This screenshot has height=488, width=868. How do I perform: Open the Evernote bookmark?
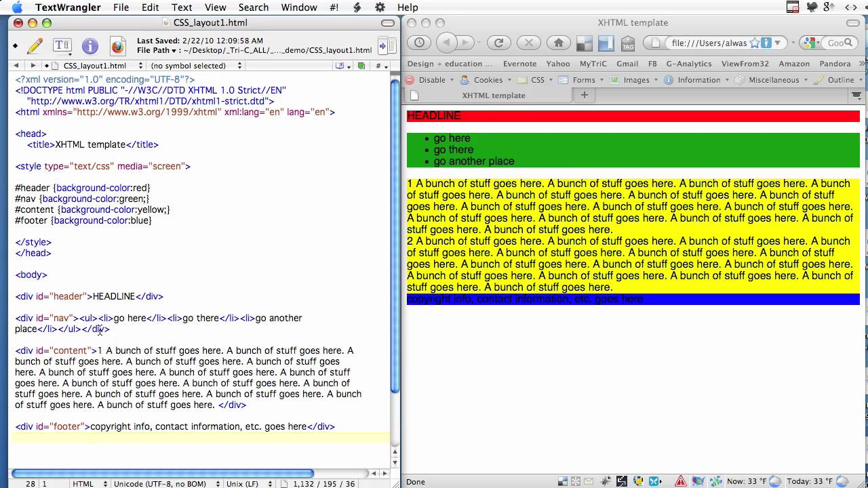pos(520,63)
